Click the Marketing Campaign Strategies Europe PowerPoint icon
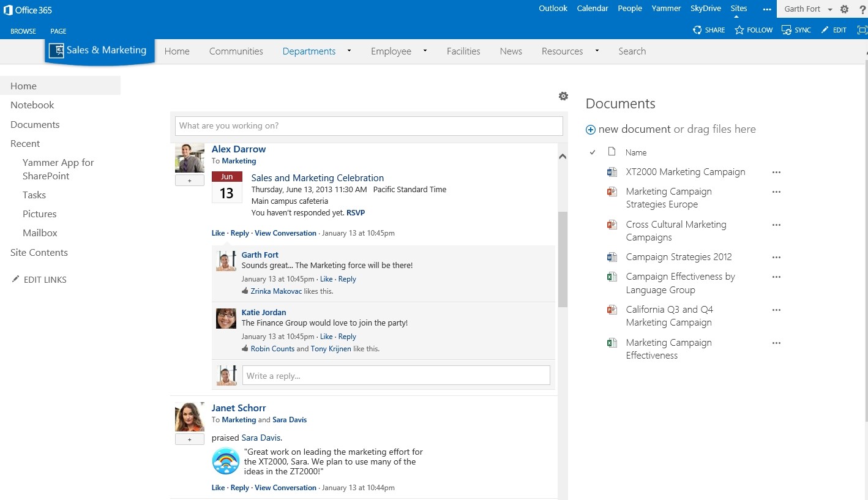 (611, 192)
